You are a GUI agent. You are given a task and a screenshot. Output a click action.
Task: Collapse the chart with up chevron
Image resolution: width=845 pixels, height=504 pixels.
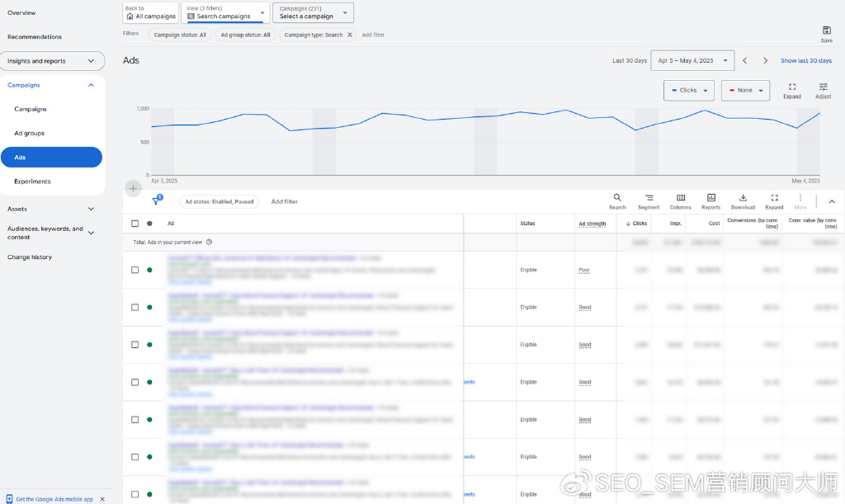tap(832, 201)
